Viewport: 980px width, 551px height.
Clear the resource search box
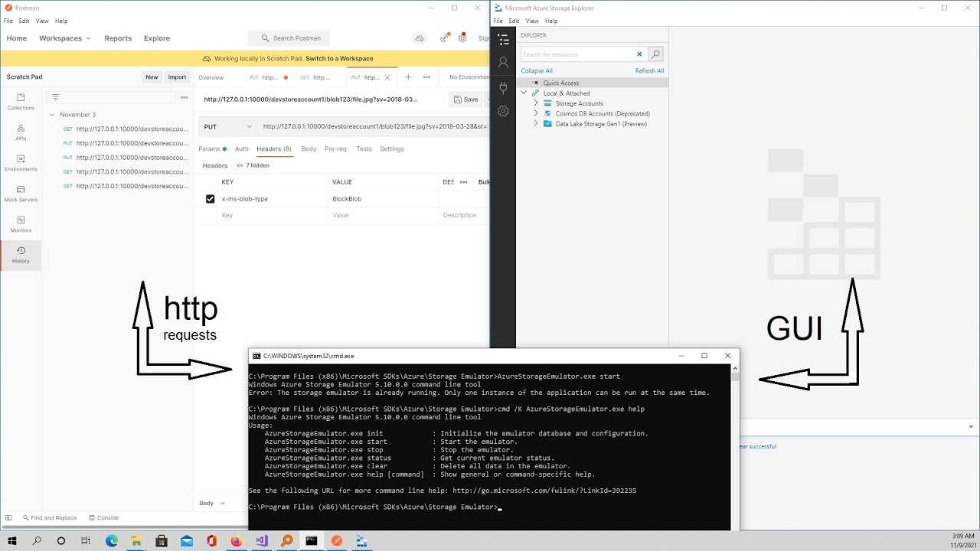click(639, 54)
